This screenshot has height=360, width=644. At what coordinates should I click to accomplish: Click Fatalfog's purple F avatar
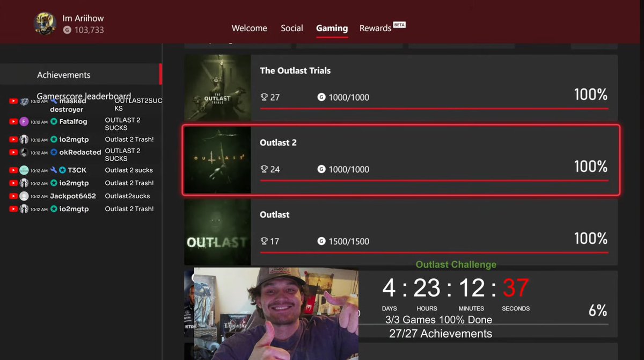(24, 121)
